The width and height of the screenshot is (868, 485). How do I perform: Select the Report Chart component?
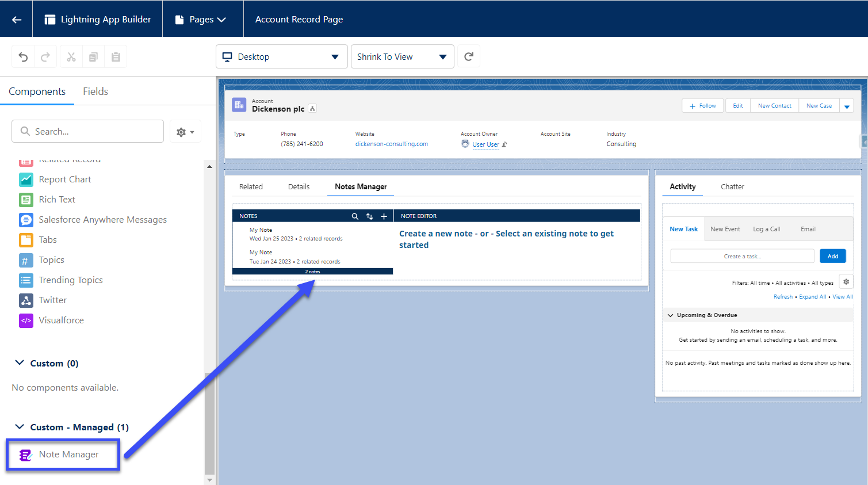click(64, 179)
